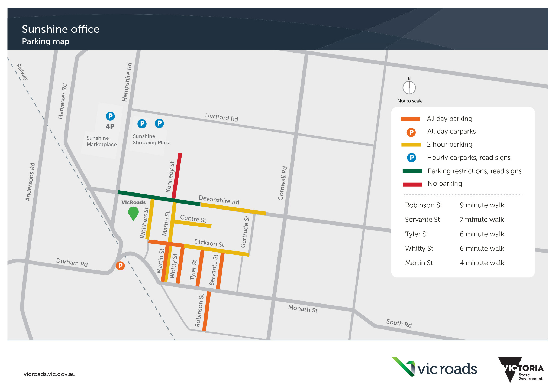This screenshot has width=555, height=392.
Task: Click the orange all-day carpark icon near Durham Rd
Action: pyautogui.click(x=120, y=266)
